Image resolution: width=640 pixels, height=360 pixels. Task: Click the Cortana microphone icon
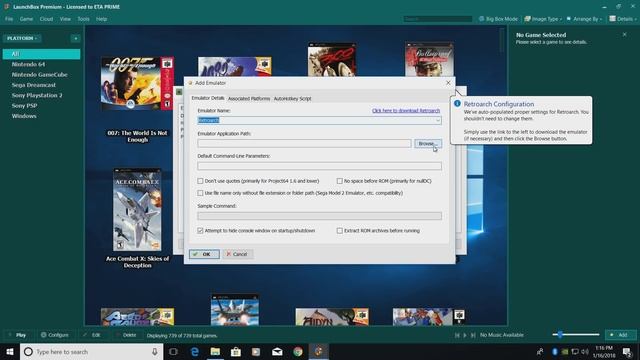pyautogui.click(x=155, y=351)
